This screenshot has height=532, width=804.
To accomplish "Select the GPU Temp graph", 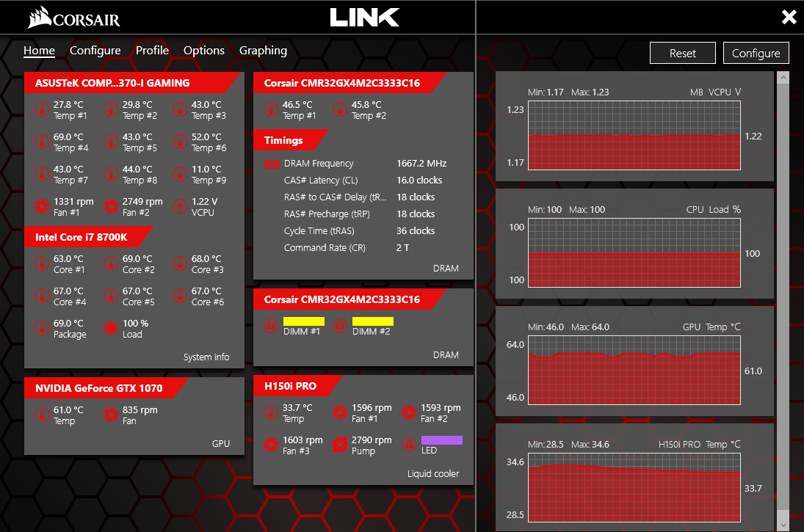I will (x=634, y=370).
